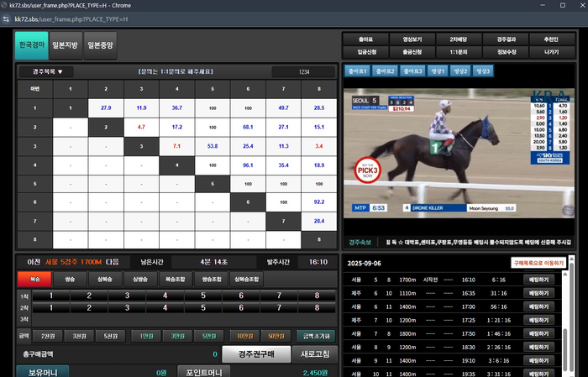Click the 입금신청 button
The width and height of the screenshot is (588, 377).
365,52
